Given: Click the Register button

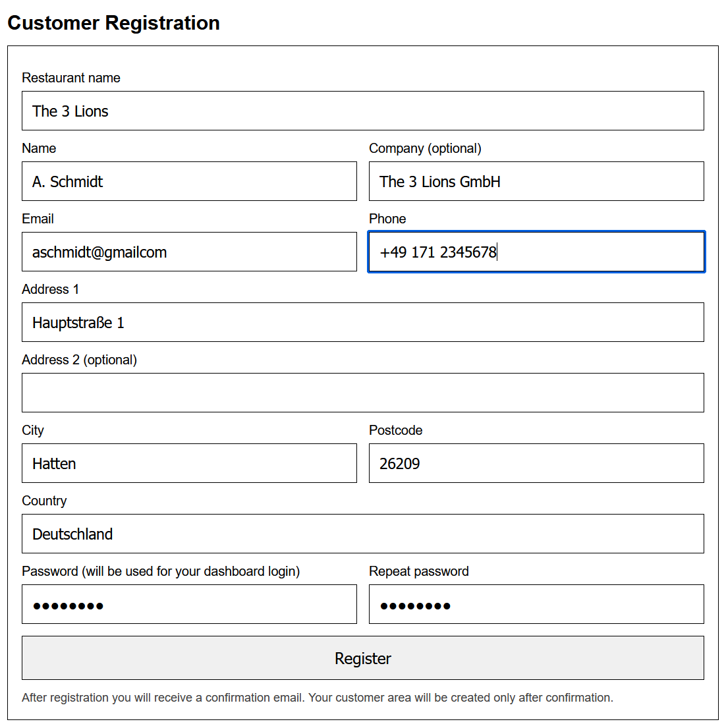Looking at the screenshot, I should [362, 658].
